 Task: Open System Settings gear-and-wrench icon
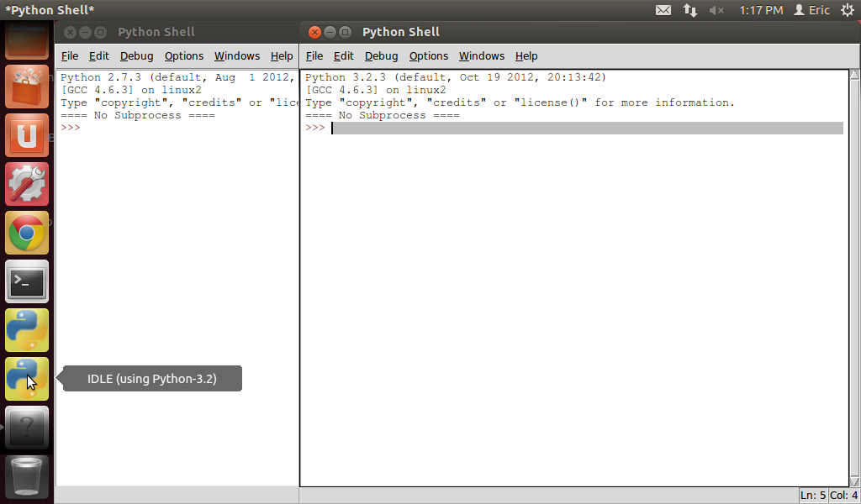coord(27,184)
